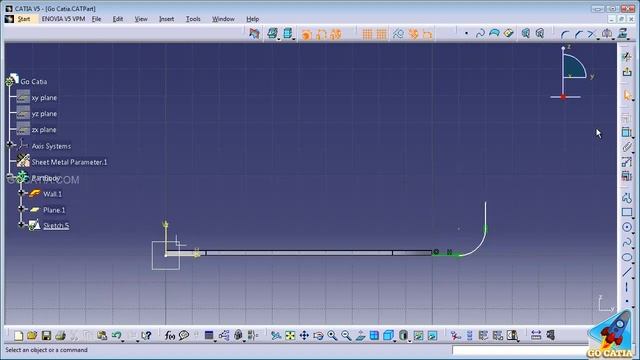Screen dimensions: 640x360
Task: Open a file with the folder icon
Action: tap(32, 336)
